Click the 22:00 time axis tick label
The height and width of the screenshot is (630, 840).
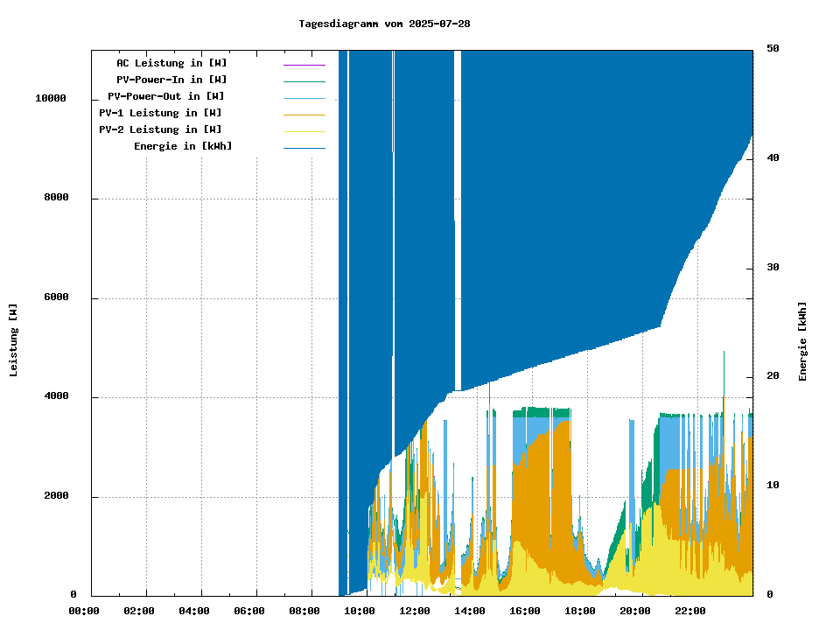coord(690,611)
